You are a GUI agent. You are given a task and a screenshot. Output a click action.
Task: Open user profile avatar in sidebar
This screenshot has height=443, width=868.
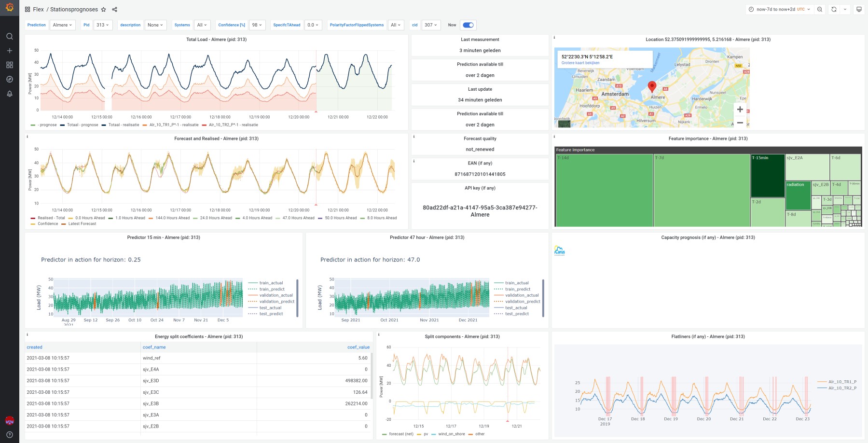(x=10, y=420)
